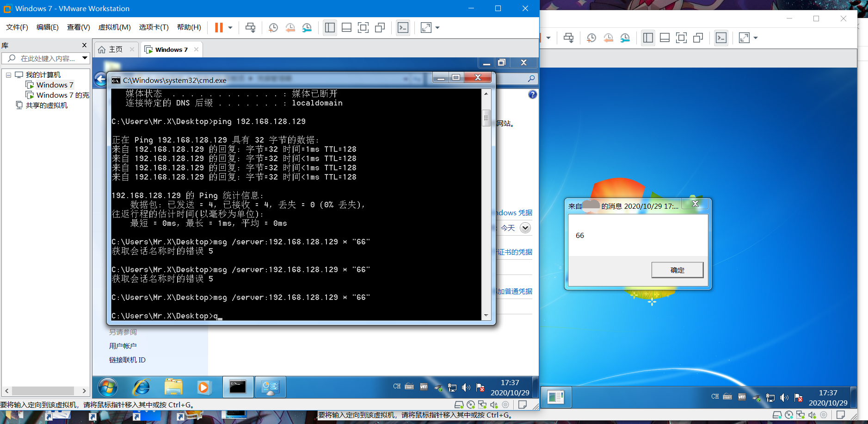Image resolution: width=868 pixels, height=424 pixels.
Task: Click taskbar item in right VM
Action: click(556, 397)
